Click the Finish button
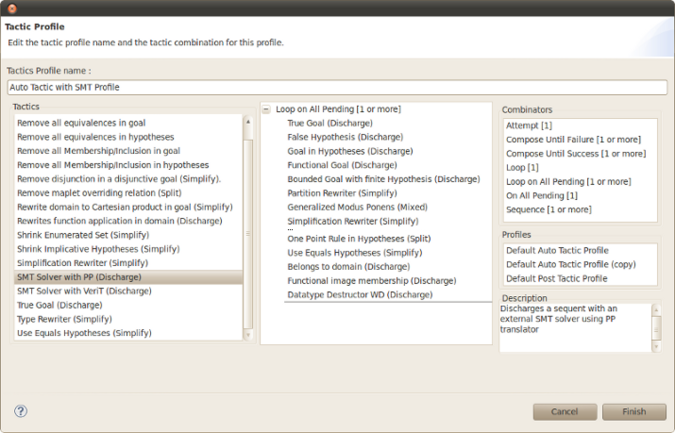 tap(634, 411)
